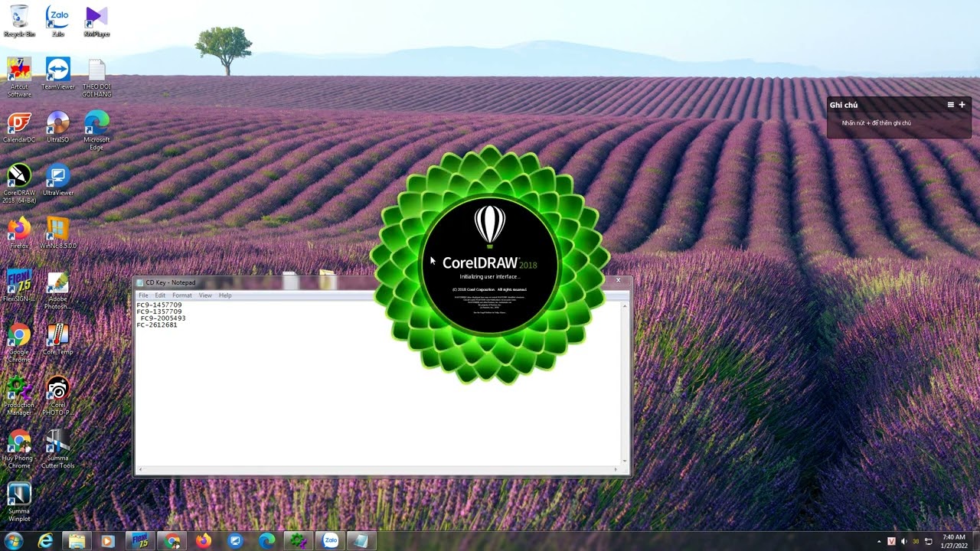Select the Production Manager desktop icon

(x=19, y=395)
